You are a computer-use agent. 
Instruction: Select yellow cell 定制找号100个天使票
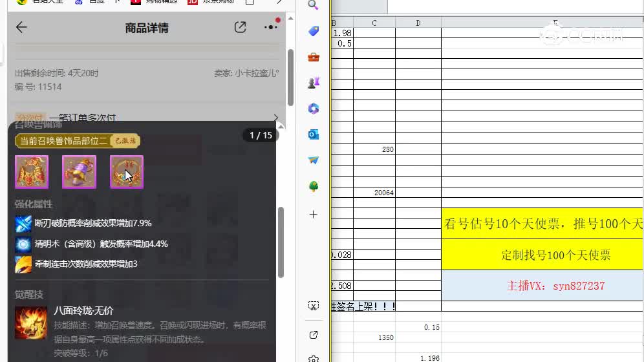click(542, 255)
